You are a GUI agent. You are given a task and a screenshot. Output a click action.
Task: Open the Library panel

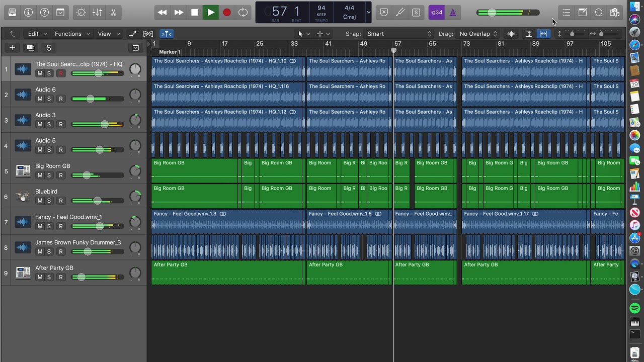[x=12, y=13]
